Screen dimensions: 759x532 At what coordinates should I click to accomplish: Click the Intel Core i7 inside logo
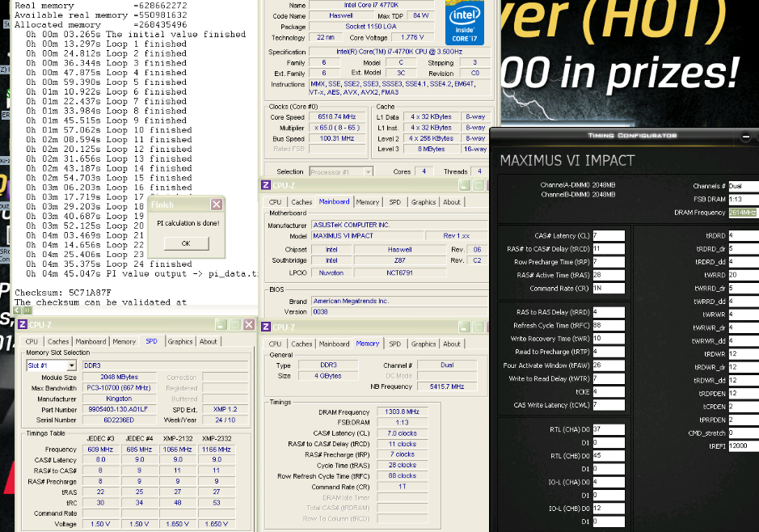pos(464,24)
